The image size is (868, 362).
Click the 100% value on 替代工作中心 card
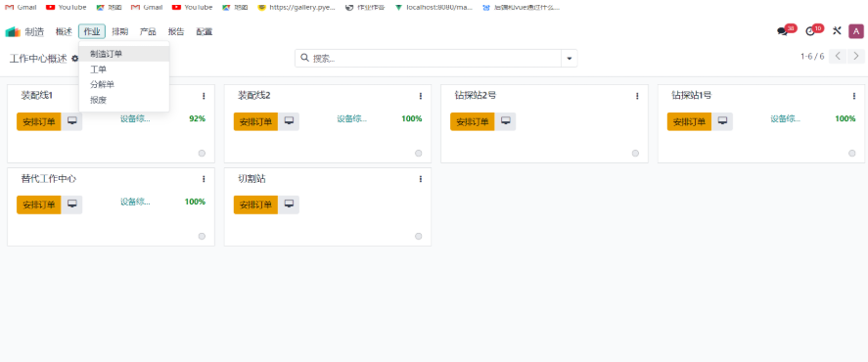[195, 202]
